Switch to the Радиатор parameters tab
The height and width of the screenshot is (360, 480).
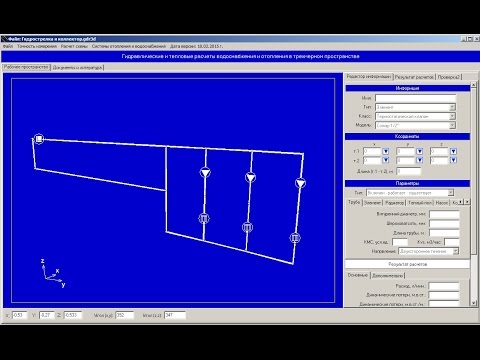tap(394, 203)
